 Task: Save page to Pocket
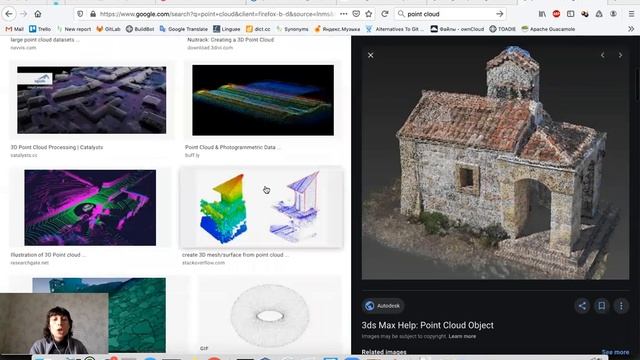pos(356,14)
